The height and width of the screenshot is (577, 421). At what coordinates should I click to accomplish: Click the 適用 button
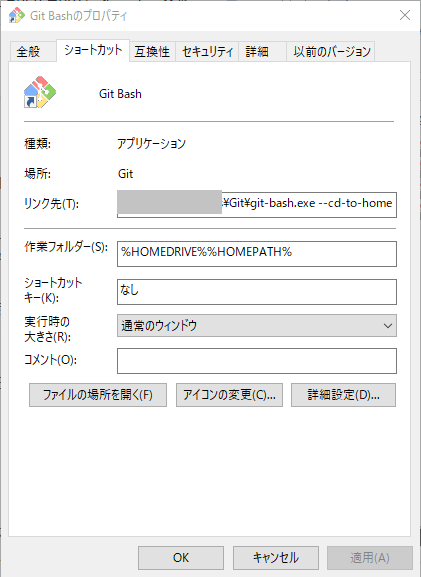pyautogui.click(x=370, y=558)
